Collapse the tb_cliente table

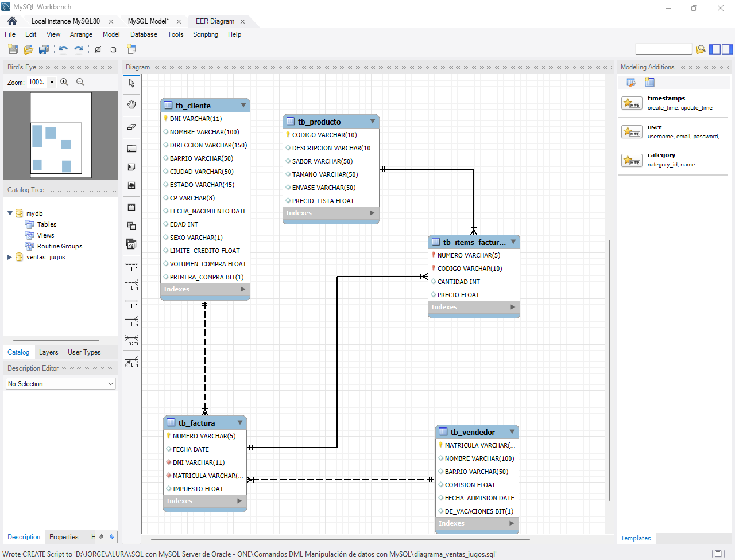click(243, 105)
